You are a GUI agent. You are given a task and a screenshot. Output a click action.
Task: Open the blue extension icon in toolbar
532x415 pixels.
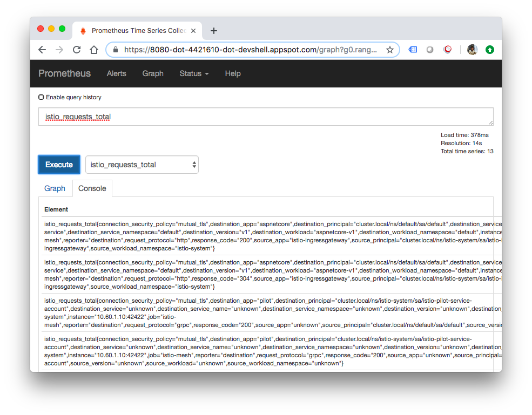click(413, 50)
